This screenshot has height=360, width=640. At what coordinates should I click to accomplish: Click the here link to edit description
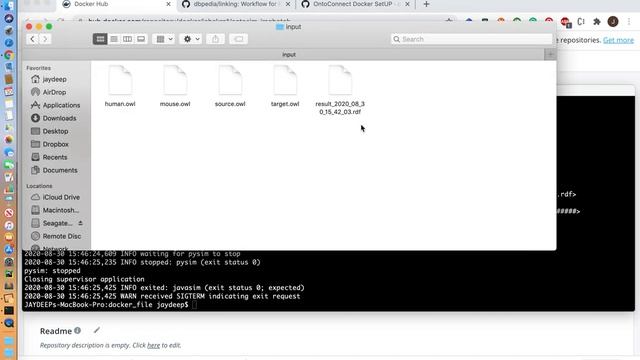[x=153, y=345]
